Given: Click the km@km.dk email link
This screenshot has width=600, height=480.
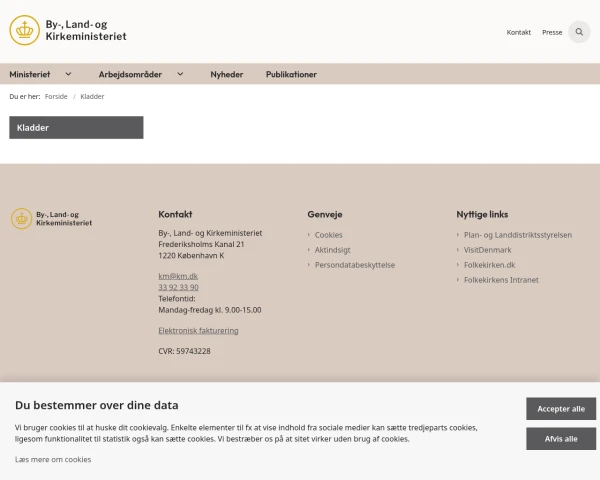Looking at the screenshot, I should pyautogui.click(x=178, y=276).
